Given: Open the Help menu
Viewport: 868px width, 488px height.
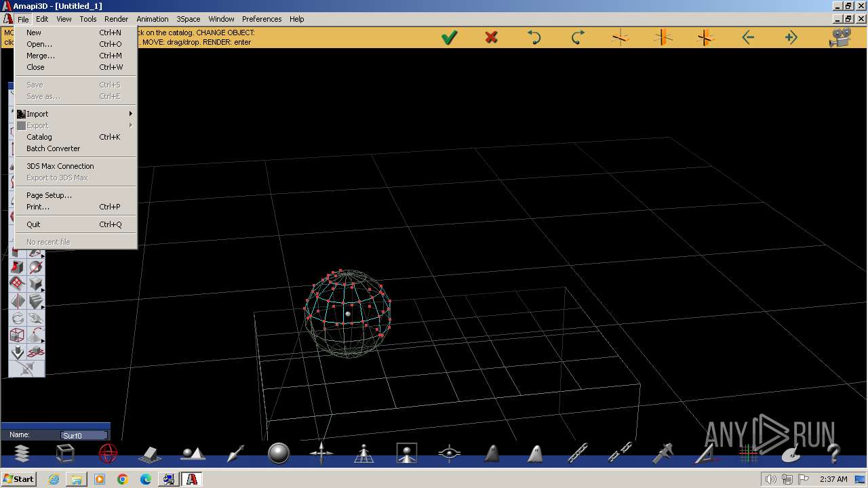Looking at the screenshot, I should pyautogui.click(x=297, y=19).
